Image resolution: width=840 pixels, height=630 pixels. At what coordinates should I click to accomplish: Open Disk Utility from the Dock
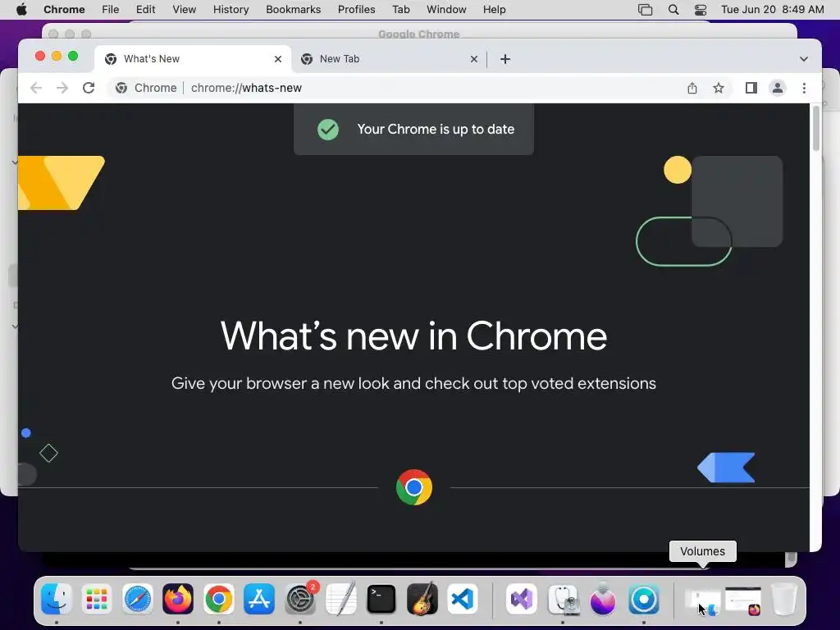[x=563, y=599]
